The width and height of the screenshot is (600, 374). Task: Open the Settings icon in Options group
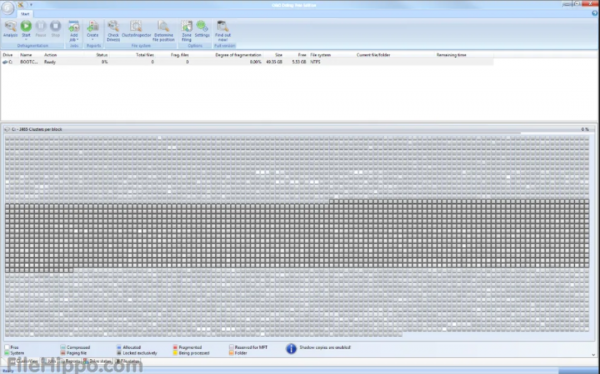202,29
